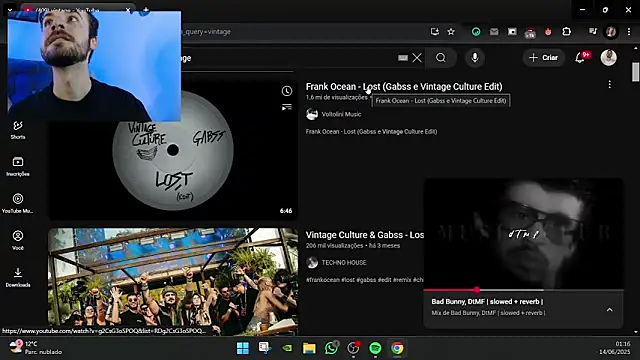Image resolution: width=640 pixels, height=360 pixels.
Task: Open YouTube Music in the sidebar
Action: [18, 203]
